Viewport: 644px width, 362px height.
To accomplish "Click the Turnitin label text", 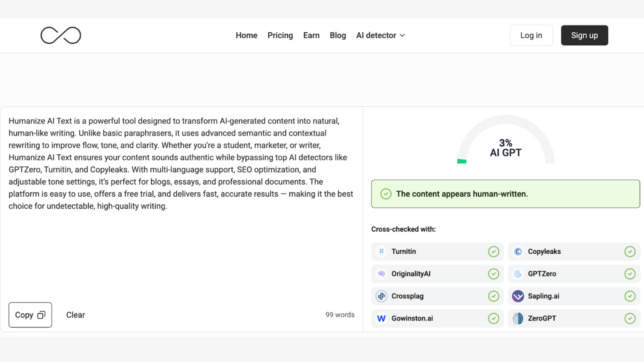I will coord(404,251).
